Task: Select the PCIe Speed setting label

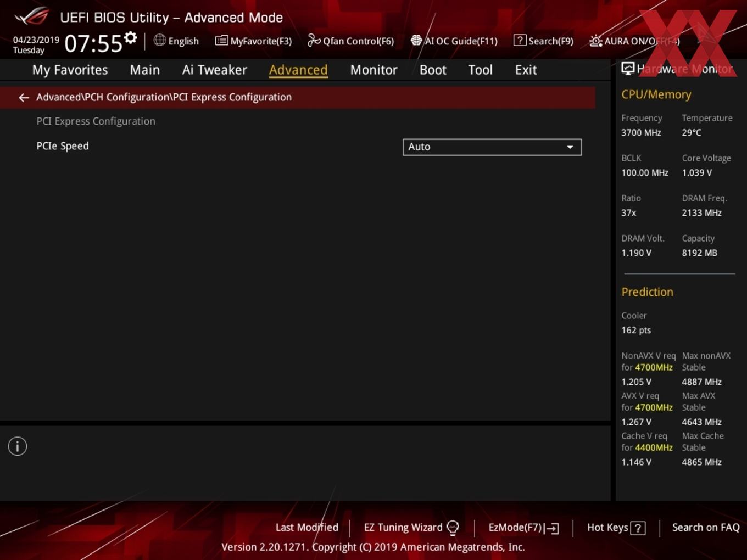Action: click(63, 146)
